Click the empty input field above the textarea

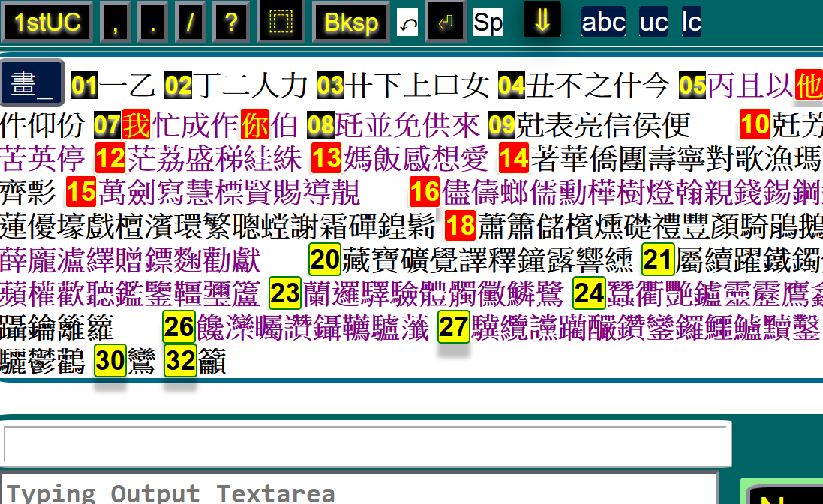[366, 444]
